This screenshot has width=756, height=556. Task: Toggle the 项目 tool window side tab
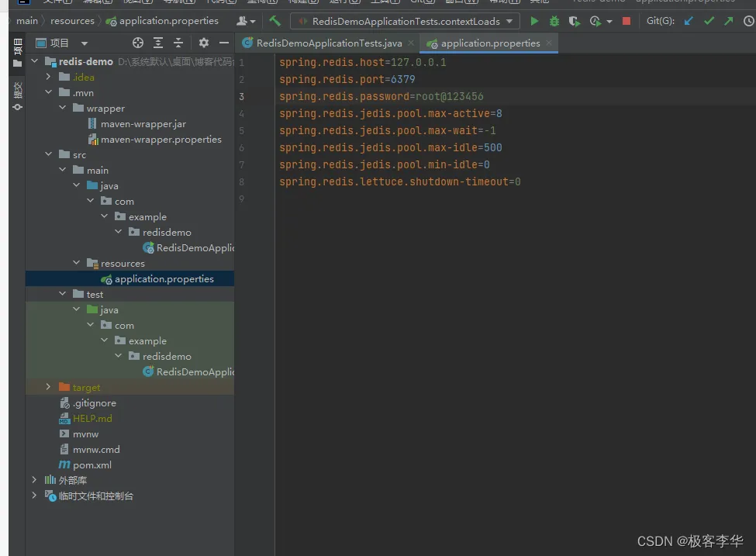pos(17,52)
